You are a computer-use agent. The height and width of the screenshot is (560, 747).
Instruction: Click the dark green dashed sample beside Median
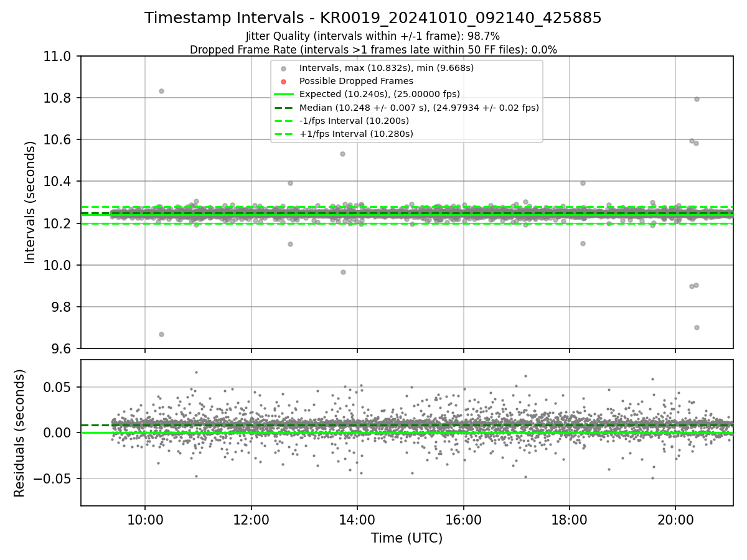point(284,108)
